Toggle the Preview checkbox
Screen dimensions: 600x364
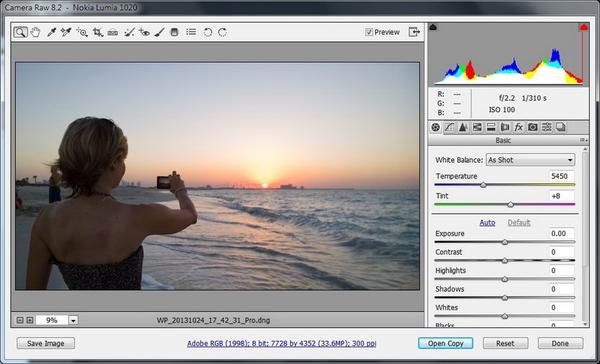[x=369, y=32]
